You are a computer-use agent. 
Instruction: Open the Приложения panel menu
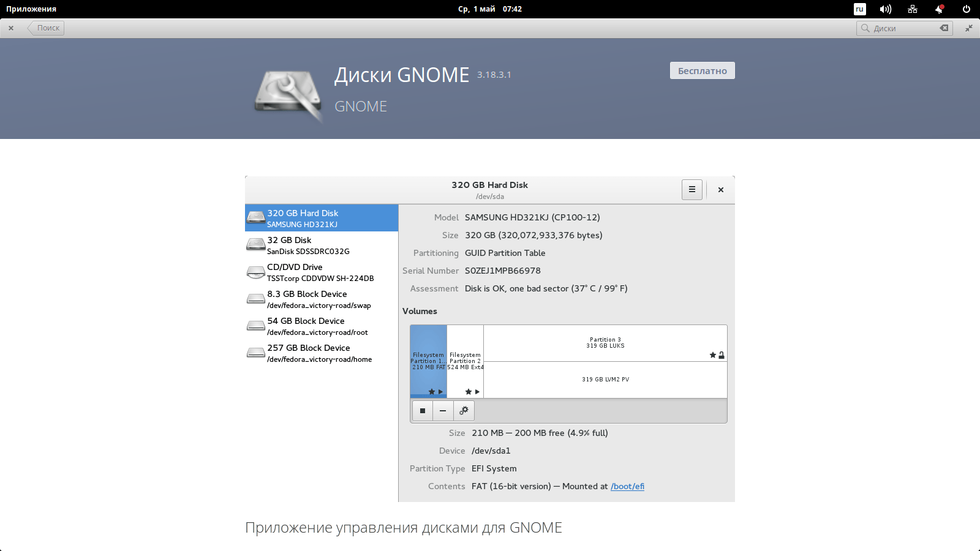[31, 9]
